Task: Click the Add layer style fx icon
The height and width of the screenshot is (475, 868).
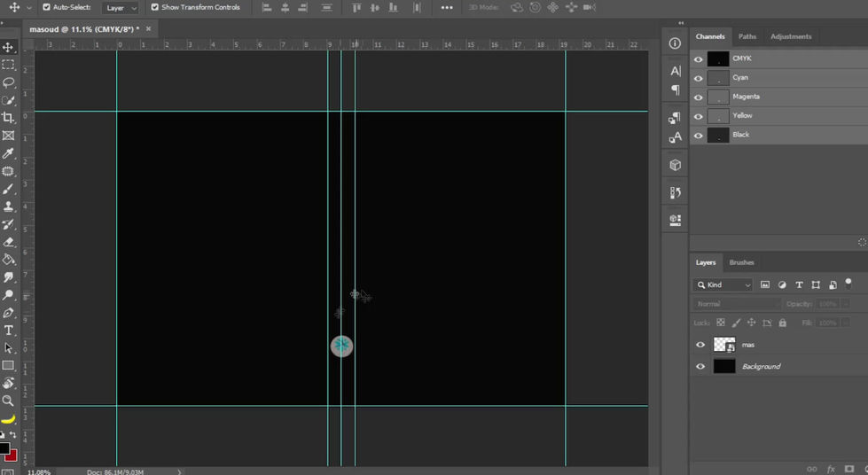Action: (831, 469)
